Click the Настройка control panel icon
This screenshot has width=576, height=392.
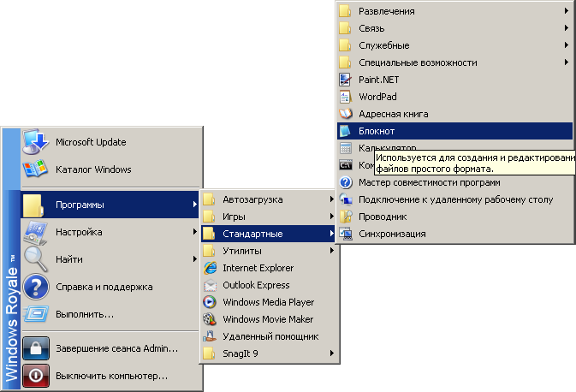click(x=35, y=232)
